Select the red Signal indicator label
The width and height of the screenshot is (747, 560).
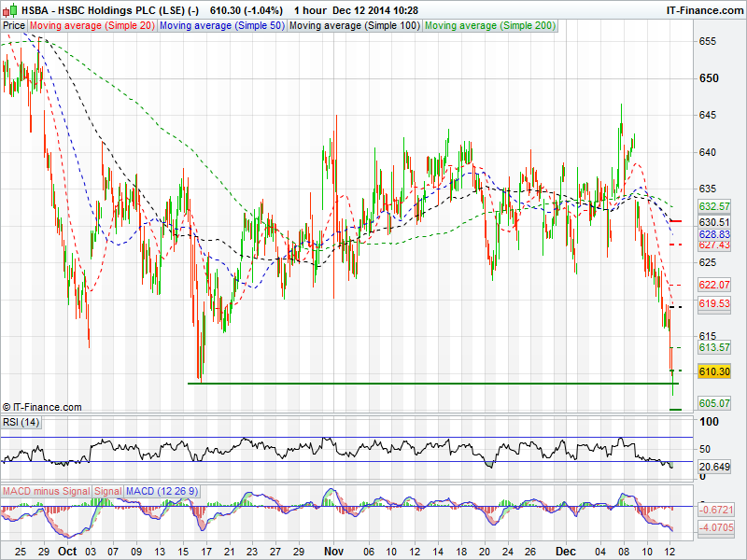[x=108, y=491]
